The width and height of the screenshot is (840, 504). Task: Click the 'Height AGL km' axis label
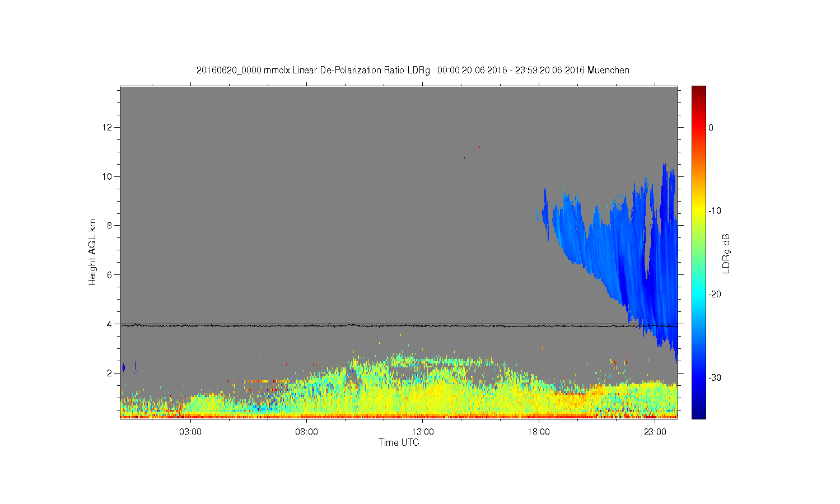click(92, 252)
